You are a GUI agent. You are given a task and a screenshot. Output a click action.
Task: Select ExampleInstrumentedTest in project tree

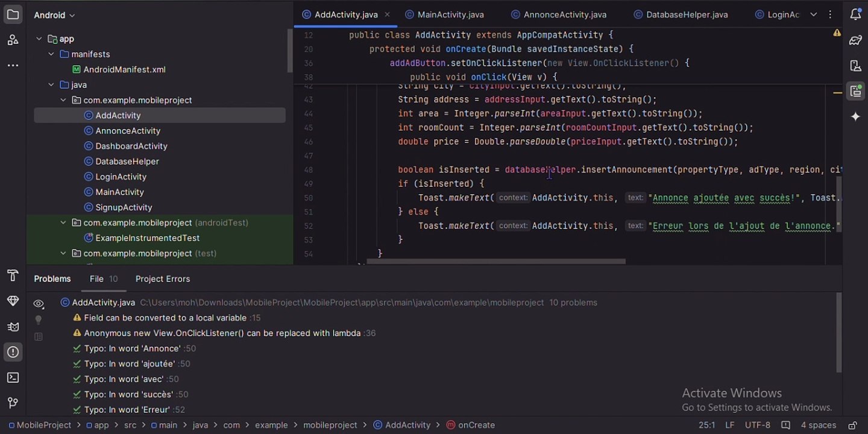click(142, 238)
